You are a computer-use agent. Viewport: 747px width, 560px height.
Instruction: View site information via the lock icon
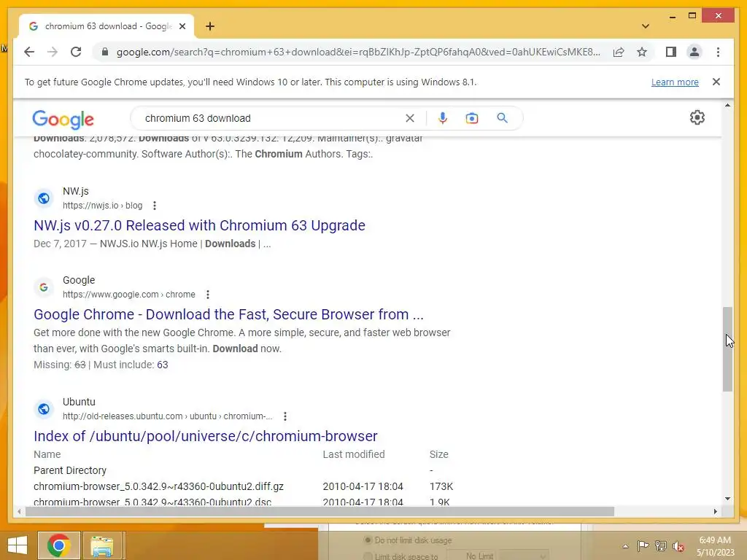(105, 52)
